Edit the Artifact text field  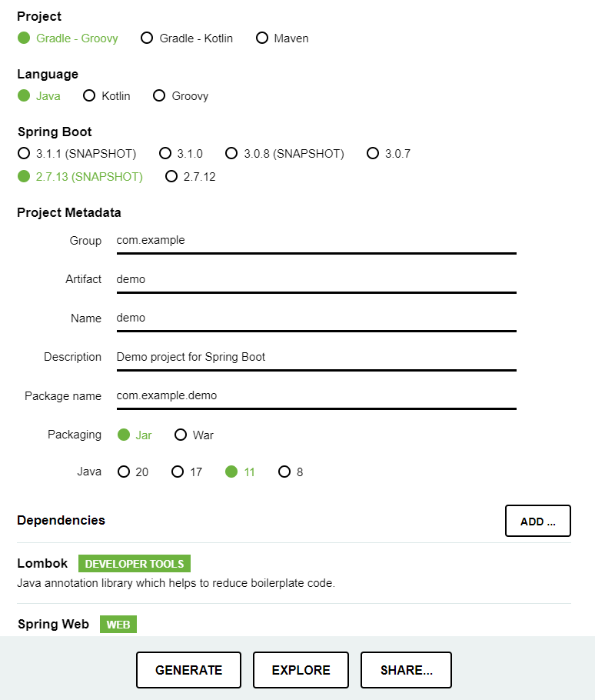pyautogui.click(x=315, y=279)
